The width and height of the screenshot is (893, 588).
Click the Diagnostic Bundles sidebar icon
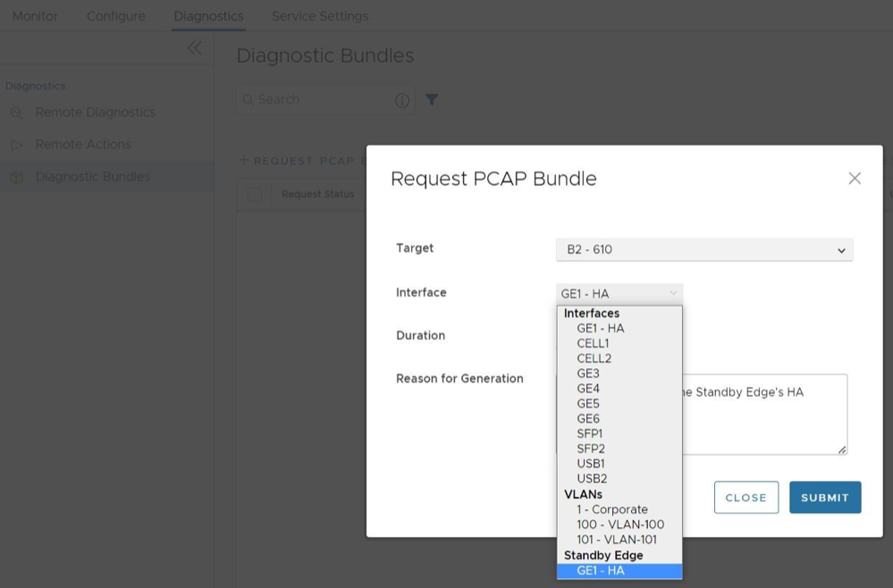(17, 177)
